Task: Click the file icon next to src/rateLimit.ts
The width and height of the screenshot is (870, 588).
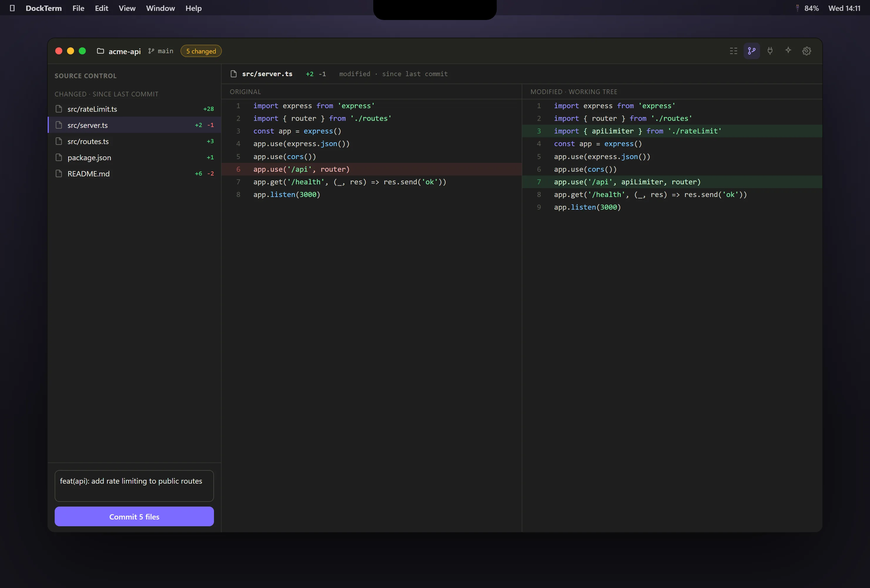Action: pos(59,109)
